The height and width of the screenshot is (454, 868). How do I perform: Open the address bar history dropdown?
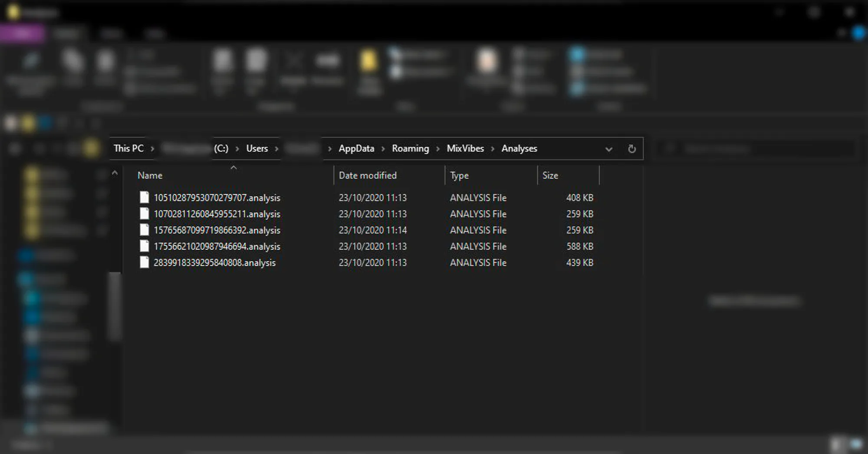(608, 149)
